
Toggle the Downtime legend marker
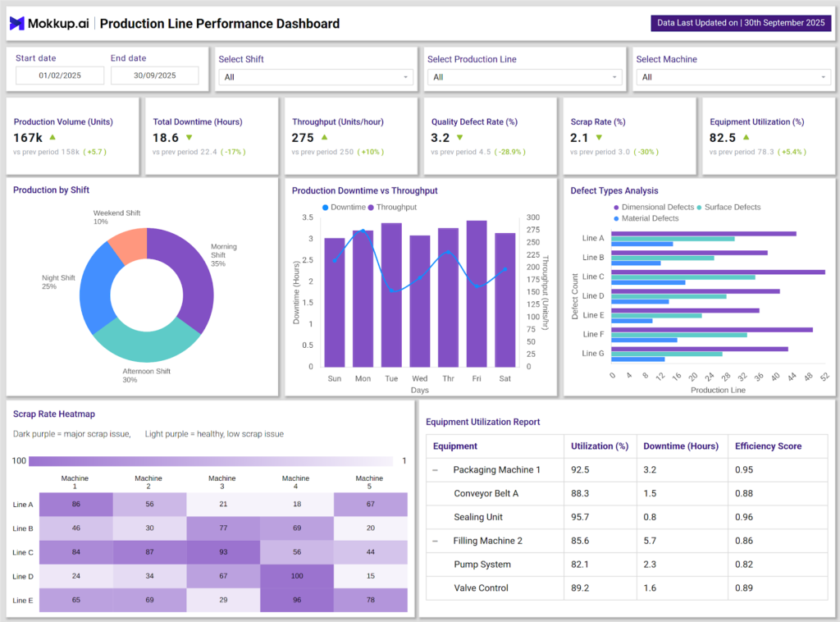(x=326, y=208)
